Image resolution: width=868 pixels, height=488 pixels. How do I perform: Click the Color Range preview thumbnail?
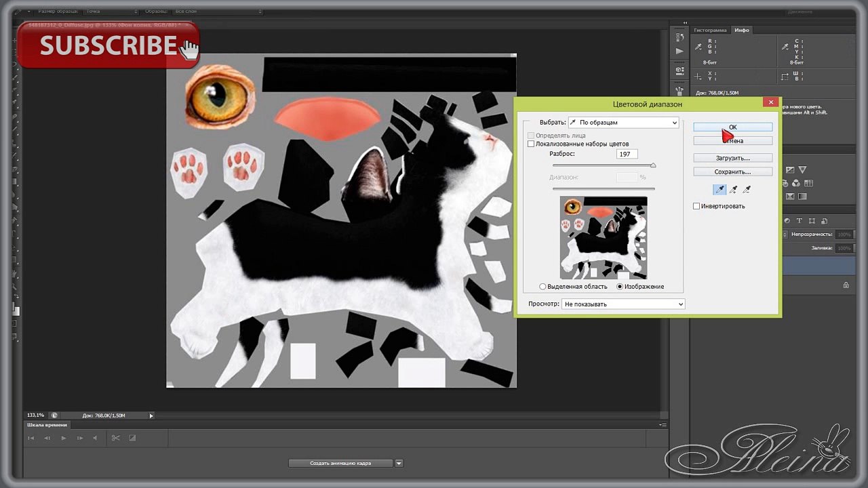click(604, 238)
